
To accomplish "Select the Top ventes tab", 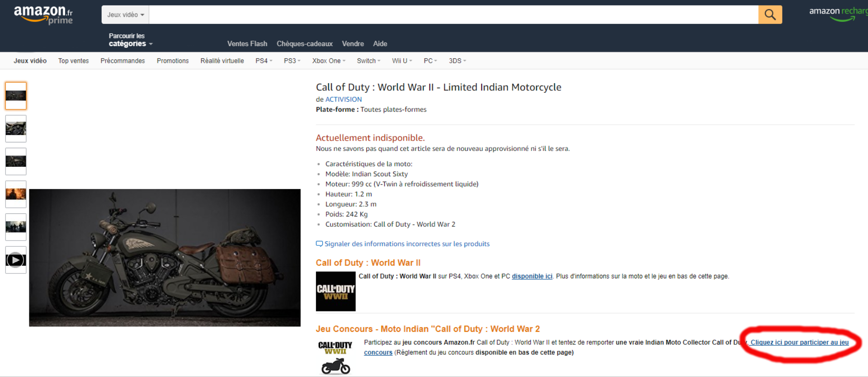I will tap(74, 61).
